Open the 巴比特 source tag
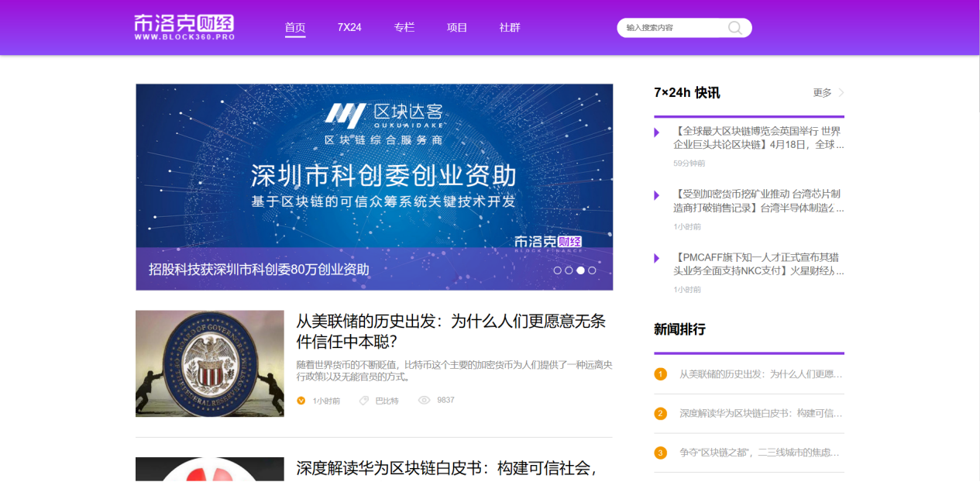Image resolution: width=980 pixels, height=482 pixels. tap(387, 401)
